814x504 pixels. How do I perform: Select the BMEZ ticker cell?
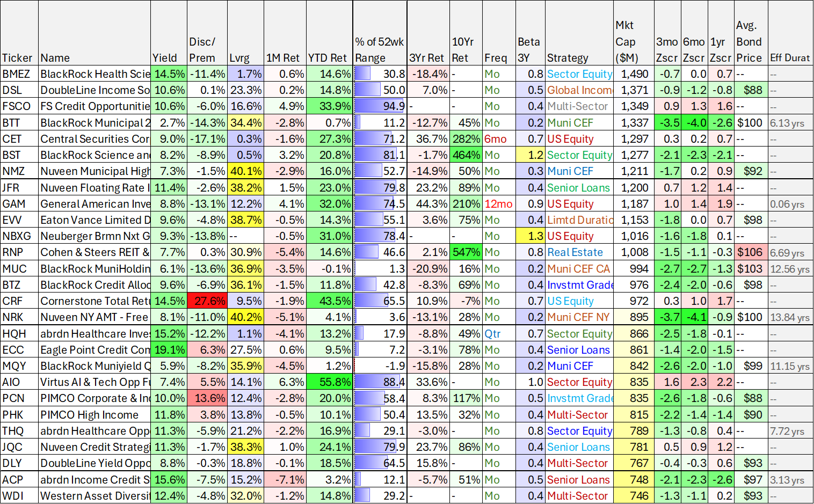click(19, 74)
